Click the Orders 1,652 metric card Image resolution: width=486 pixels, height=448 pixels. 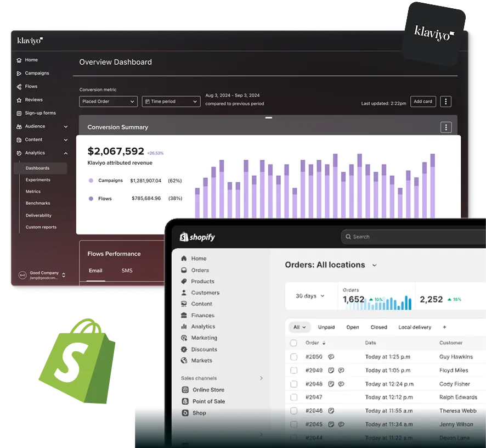pyautogui.click(x=377, y=296)
